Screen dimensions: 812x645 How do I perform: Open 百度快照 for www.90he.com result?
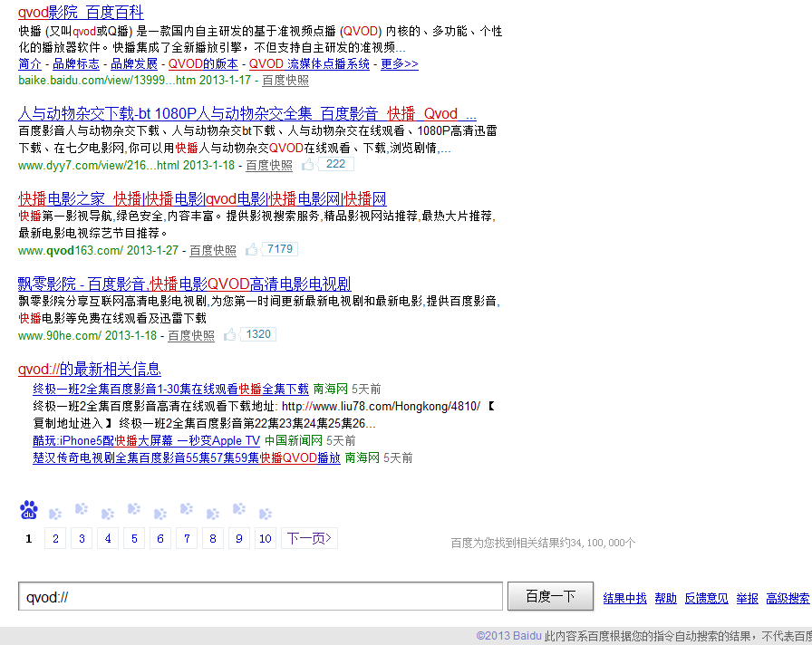pos(191,335)
